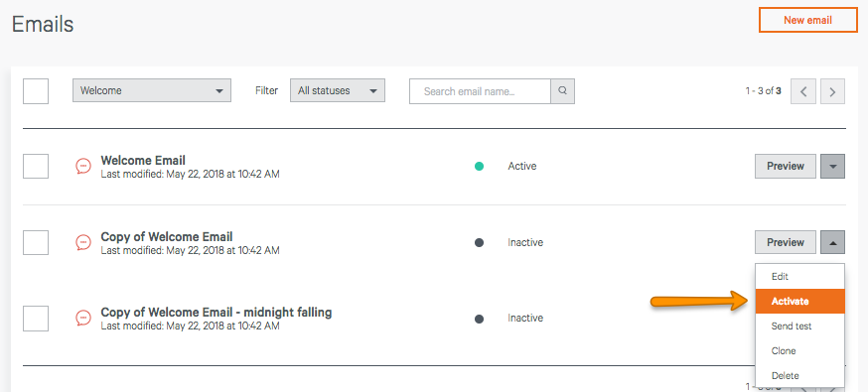This screenshot has height=392, width=868.
Task: Click the search magnifier icon button
Action: [562, 91]
